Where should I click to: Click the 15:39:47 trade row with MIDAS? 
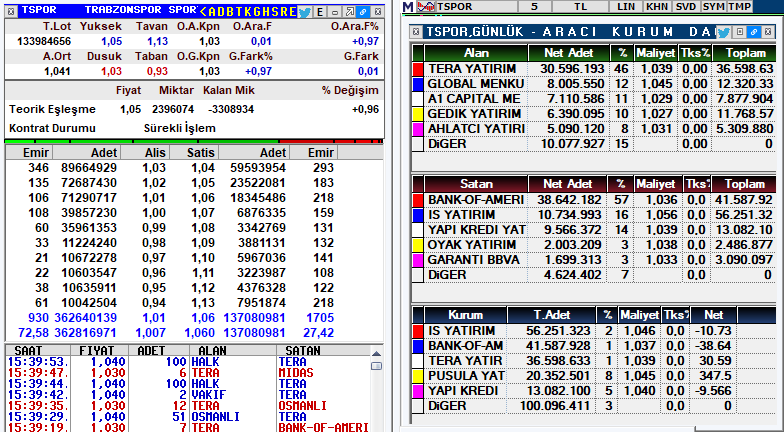(190, 373)
